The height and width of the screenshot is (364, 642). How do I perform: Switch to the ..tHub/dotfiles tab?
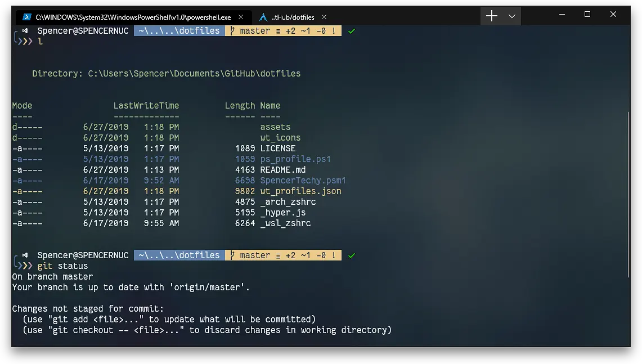[x=293, y=17]
